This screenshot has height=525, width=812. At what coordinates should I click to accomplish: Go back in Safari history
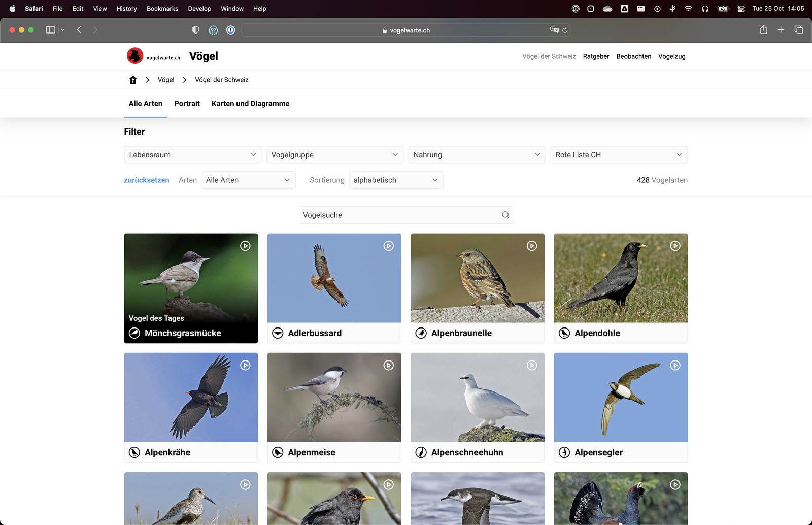pyautogui.click(x=79, y=30)
